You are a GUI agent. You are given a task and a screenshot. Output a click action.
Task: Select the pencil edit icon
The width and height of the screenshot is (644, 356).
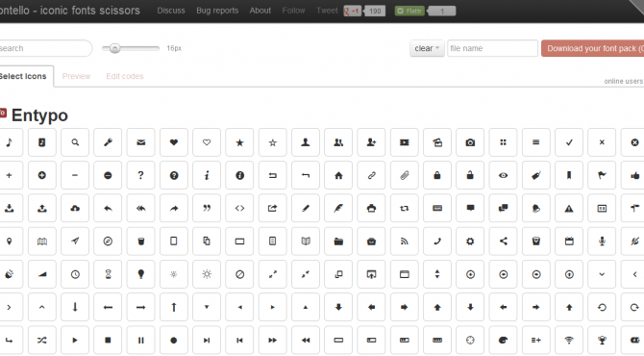click(x=305, y=209)
